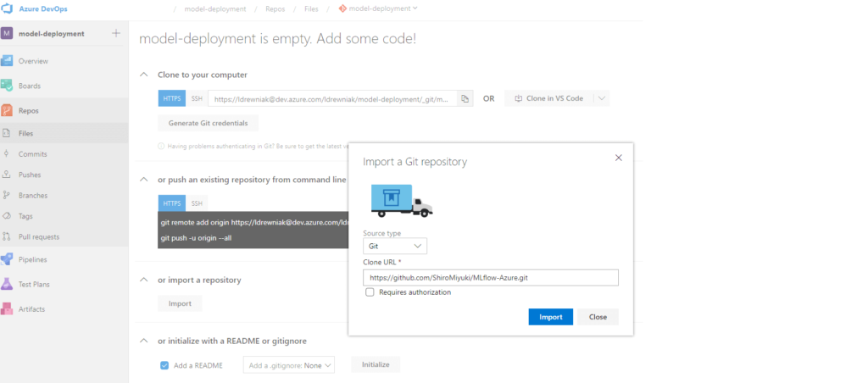Click the Clone in VS Code button
The image size is (868, 383).
coord(549,98)
